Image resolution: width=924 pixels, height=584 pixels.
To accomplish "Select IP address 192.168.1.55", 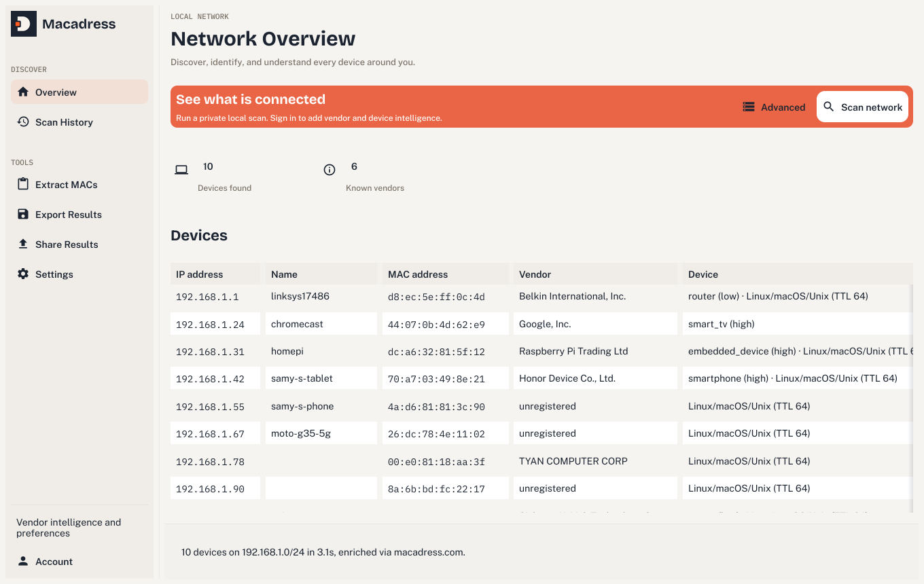I will click(210, 407).
